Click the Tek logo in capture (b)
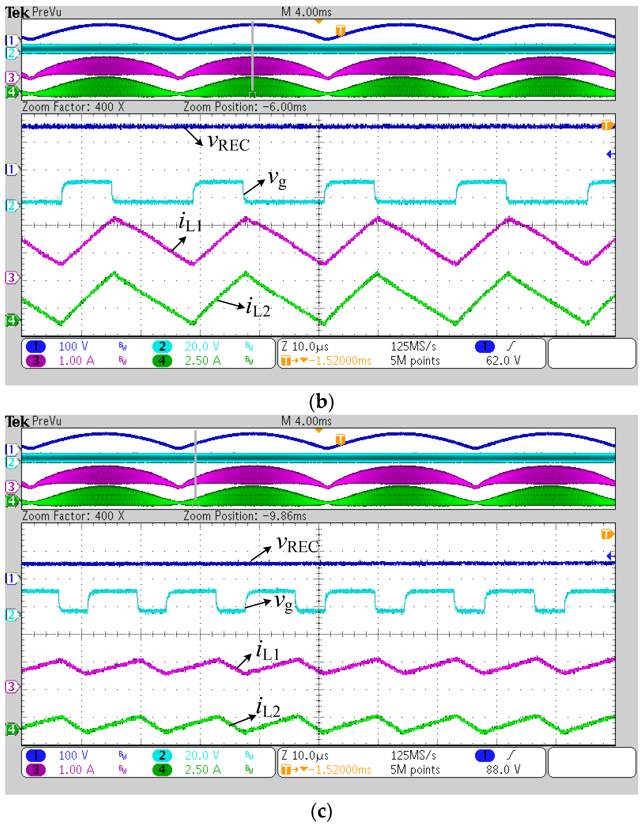The height and width of the screenshot is (825, 644). [17, 12]
